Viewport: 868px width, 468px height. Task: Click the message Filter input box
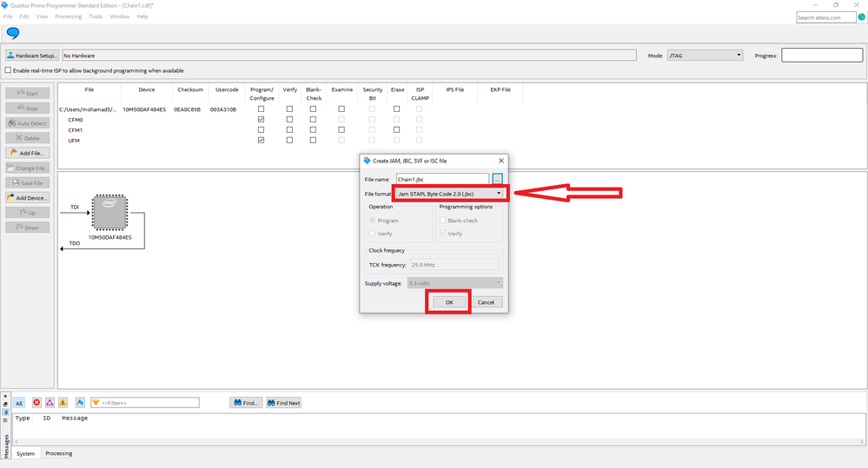click(145, 403)
